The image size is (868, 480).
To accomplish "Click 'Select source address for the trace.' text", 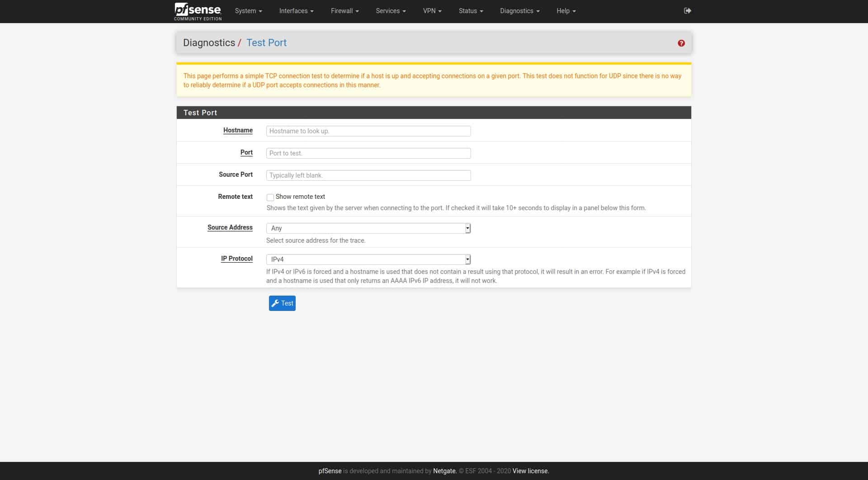I will 316,240.
